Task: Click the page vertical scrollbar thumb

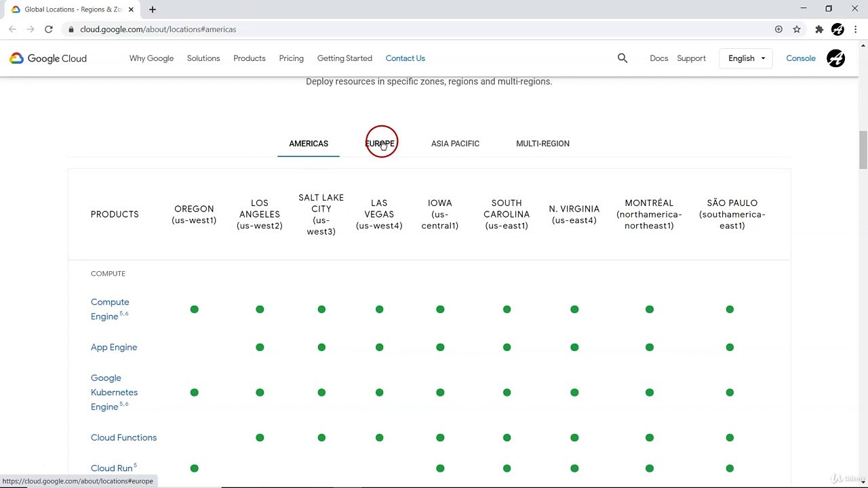Action: pos(863,149)
